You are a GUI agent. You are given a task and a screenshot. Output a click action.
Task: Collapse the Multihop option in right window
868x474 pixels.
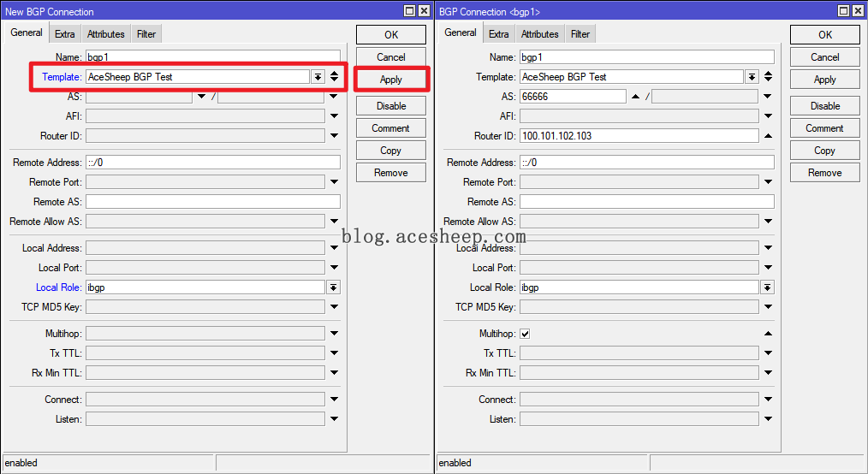click(768, 334)
